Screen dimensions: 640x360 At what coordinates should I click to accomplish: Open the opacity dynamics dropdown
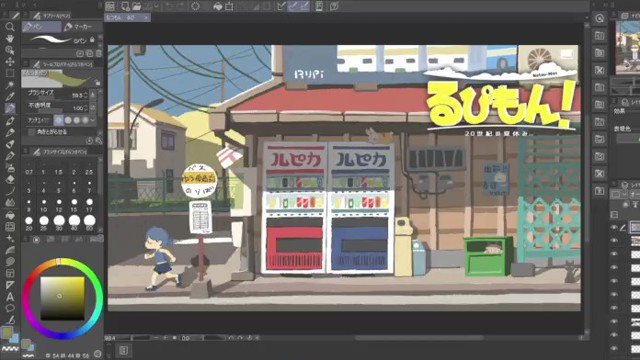[x=93, y=108]
